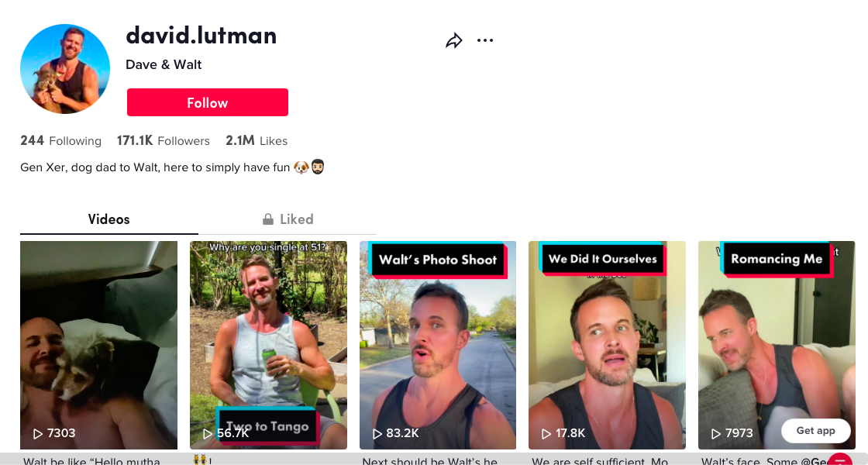Open the We Did It Ourselves video

point(608,345)
